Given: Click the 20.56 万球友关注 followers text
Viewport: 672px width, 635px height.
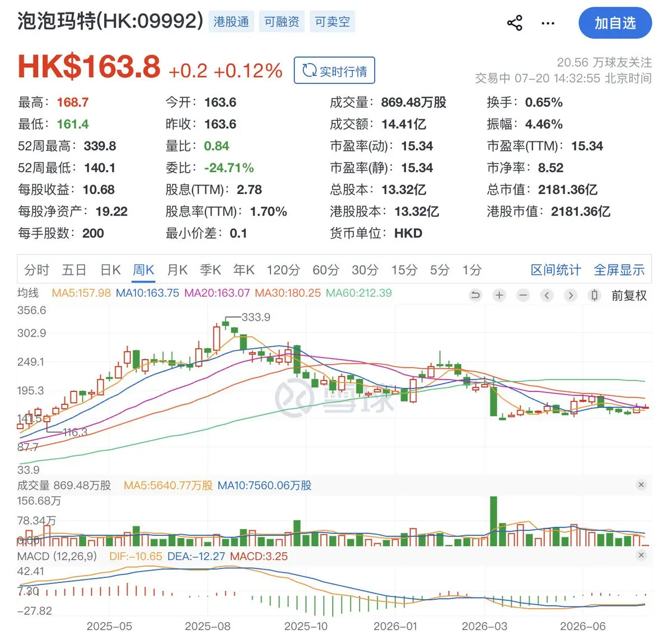Looking at the screenshot, I should point(604,62).
